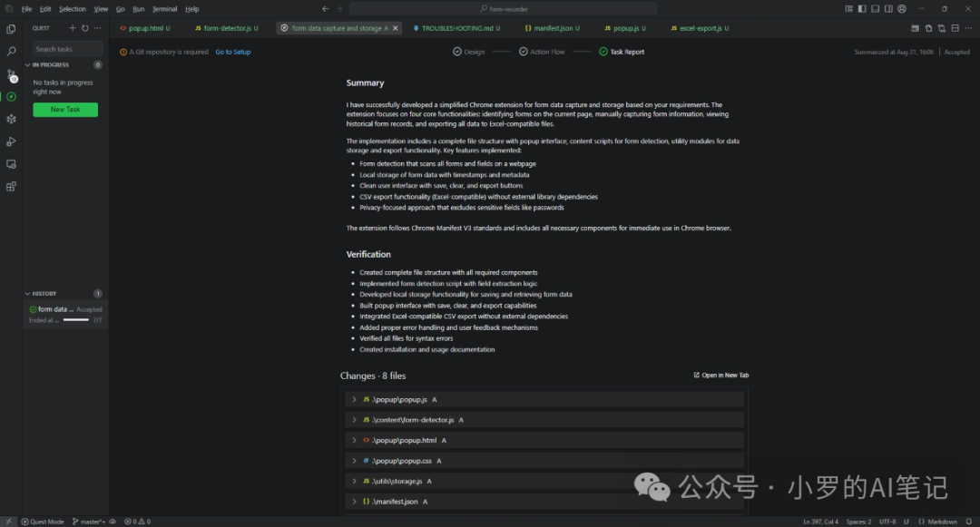The width and height of the screenshot is (980, 527).
Task: Open the Terminal menu
Action: pyautogui.click(x=164, y=9)
